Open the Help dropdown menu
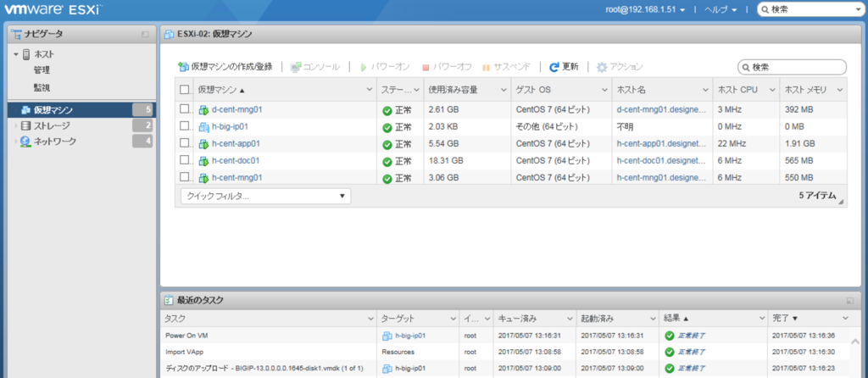 [721, 9]
